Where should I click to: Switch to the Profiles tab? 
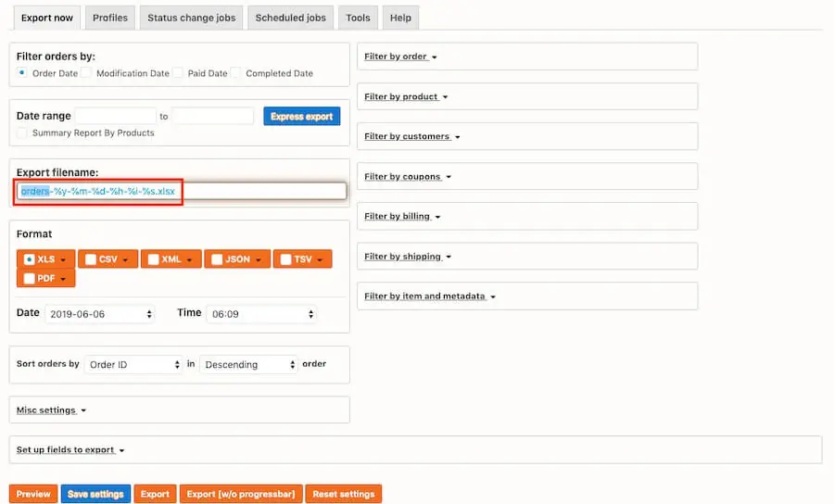[110, 19]
